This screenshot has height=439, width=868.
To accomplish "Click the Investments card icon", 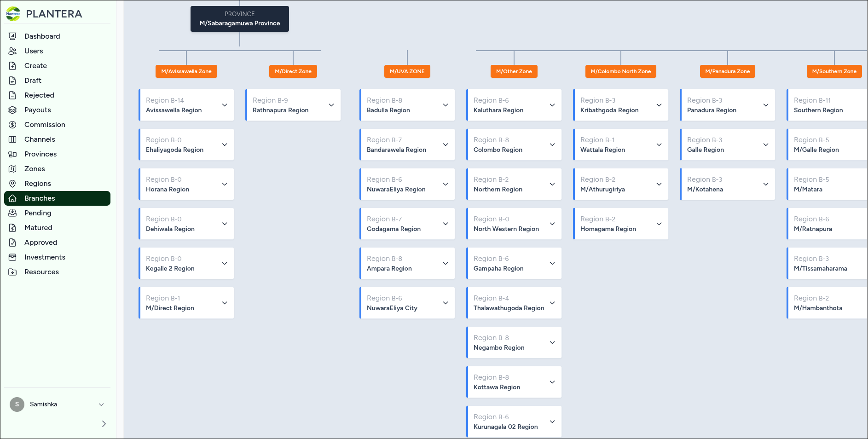I will pos(13,257).
